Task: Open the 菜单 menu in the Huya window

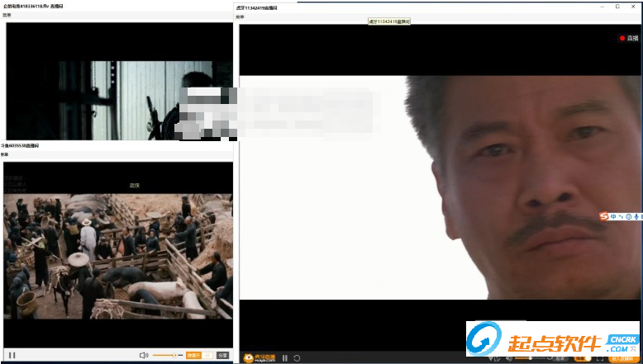Action: (x=240, y=17)
